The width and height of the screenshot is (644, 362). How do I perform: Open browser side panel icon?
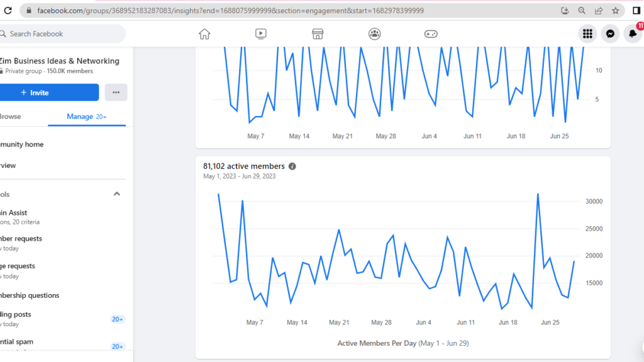tap(636, 11)
